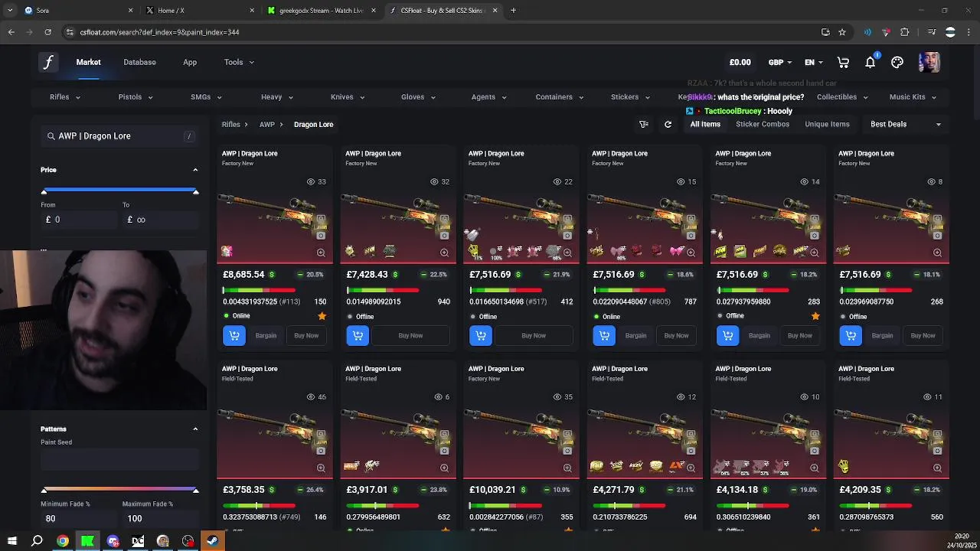Click dollar icon next to £8,685.54
The width and height of the screenshot is (980, 551).
(271, 274)
